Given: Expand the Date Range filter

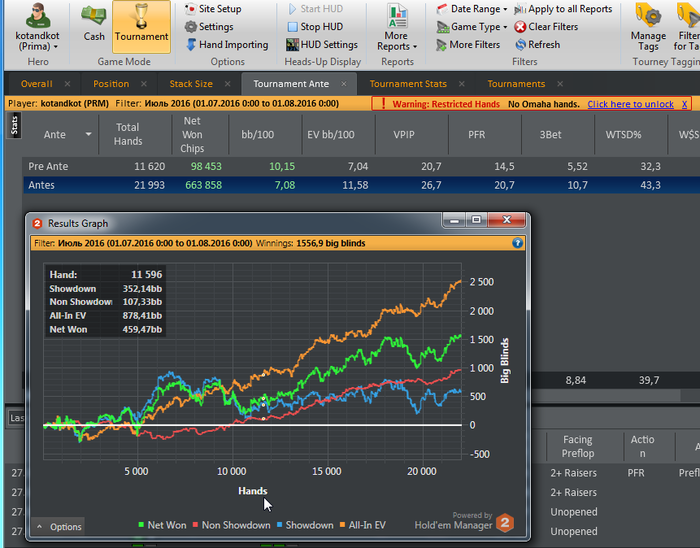Looking at the screenshot, I should [x=471, y=9].
